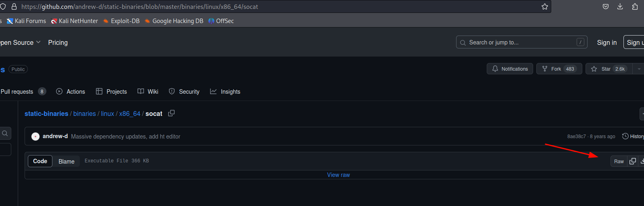This screenshot has height=206, width=644.
Task: Bookmark this page with the star icon
Action: coord(545,6)
